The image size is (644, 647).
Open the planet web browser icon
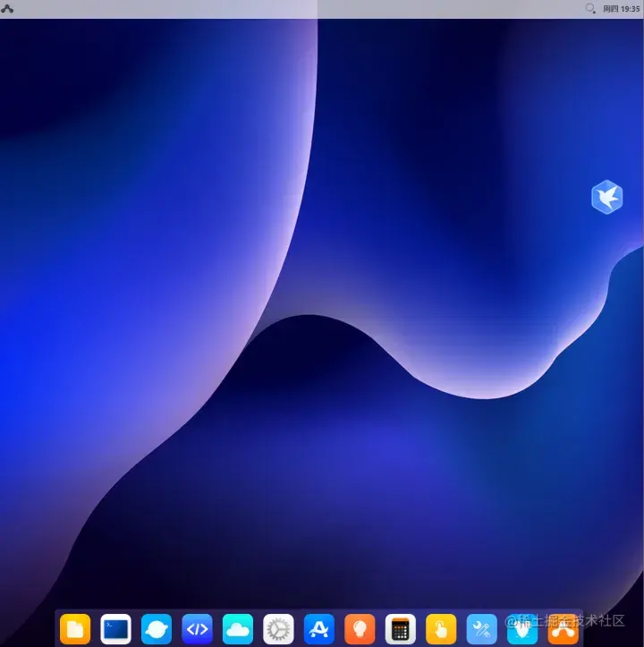pyautogui.click(x=157, y=629)
